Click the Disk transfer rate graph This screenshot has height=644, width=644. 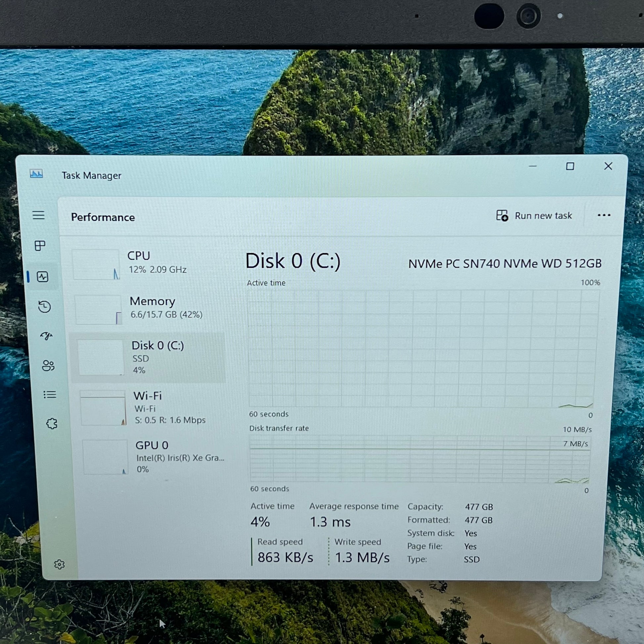420,459
